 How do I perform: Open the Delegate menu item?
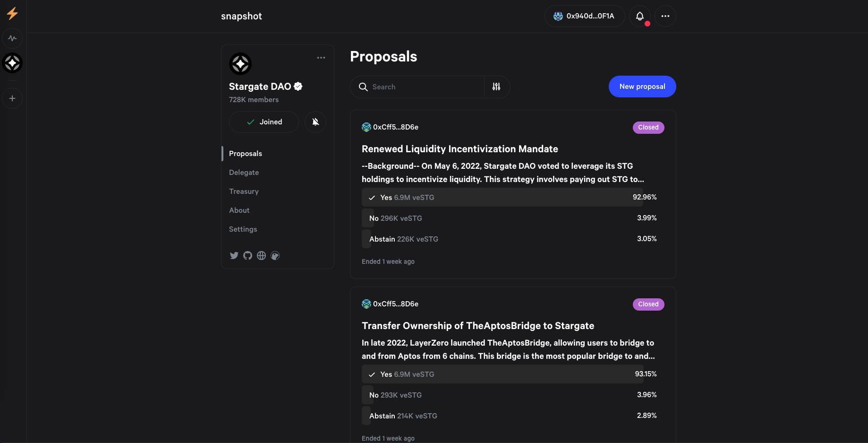point(244,173)
